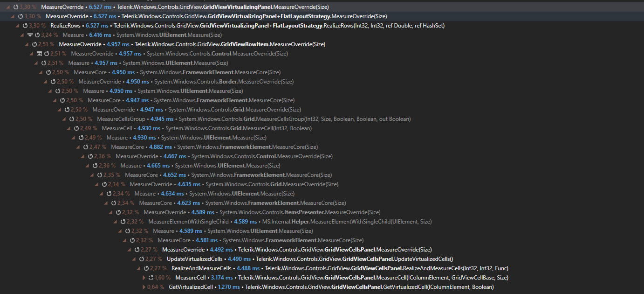Click the cycle icon on GridViewCellsPanel.MeasureOverride 4.492 ms row

[x=137, y=250]
